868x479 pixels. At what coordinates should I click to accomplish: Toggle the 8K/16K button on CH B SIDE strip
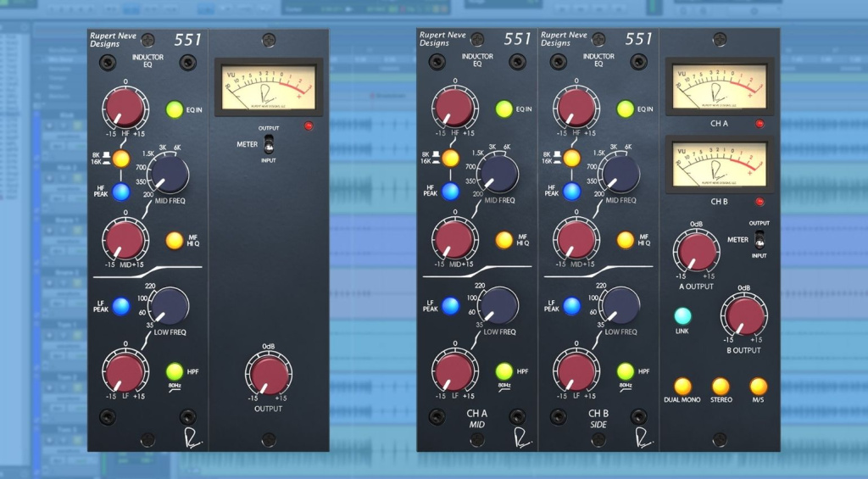click(571, 159)
